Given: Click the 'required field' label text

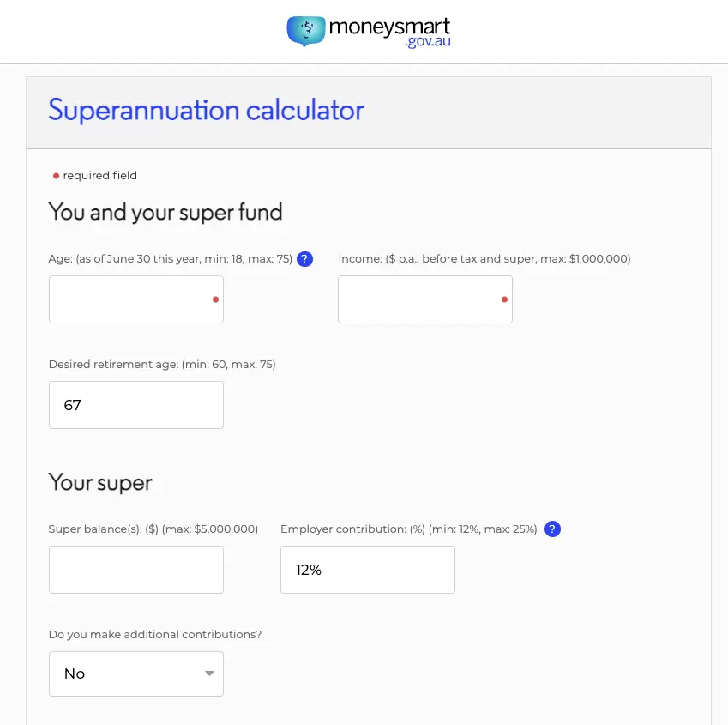Looking at the screenshot, I should 99,175.
